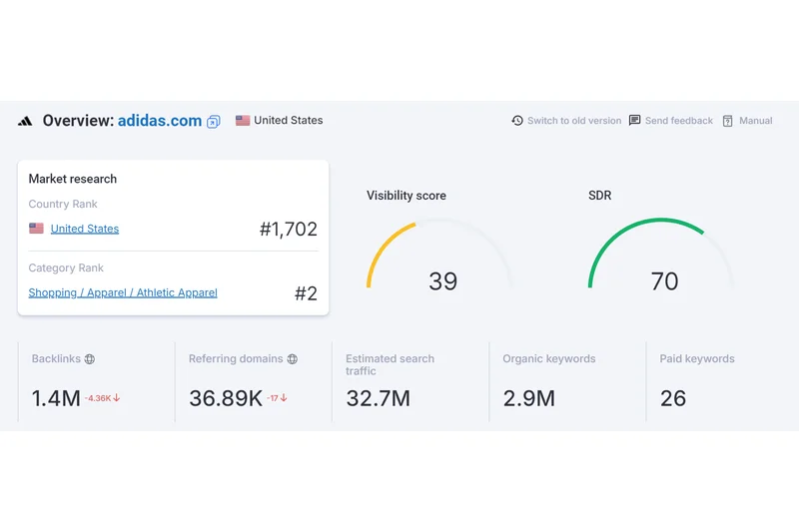The height and width of the screenshot is (532, 799).
Task: Click the Adidas logo icon
Action: (x=25, y=121)
